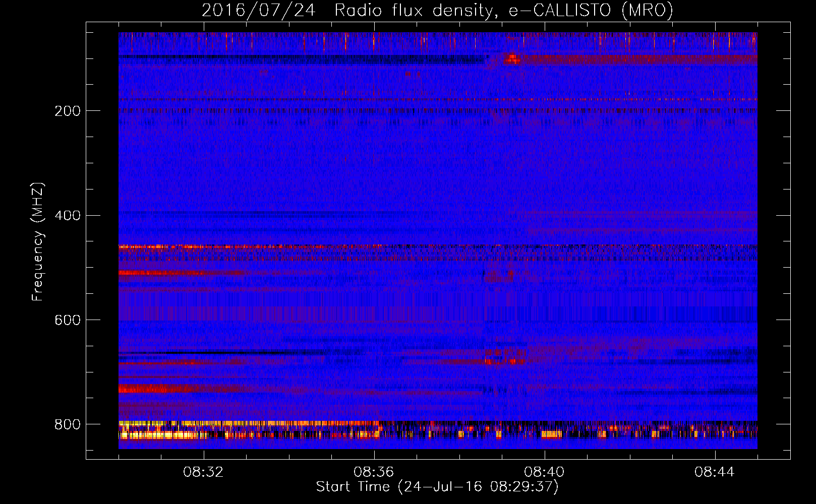Click the 08:44 time tick label
This screenshot has width=816, height=504.
point(715,472)
